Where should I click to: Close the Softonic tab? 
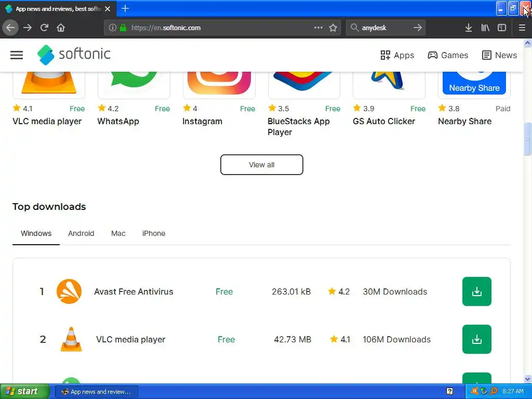pyautogui.click(x=108, y=9)
